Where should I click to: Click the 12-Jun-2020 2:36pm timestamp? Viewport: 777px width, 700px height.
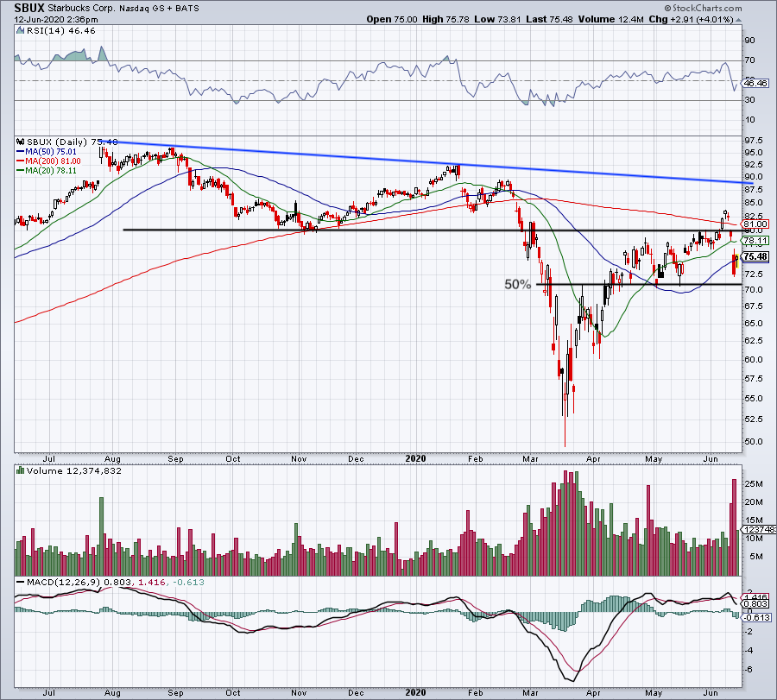(x=56, y=20)
